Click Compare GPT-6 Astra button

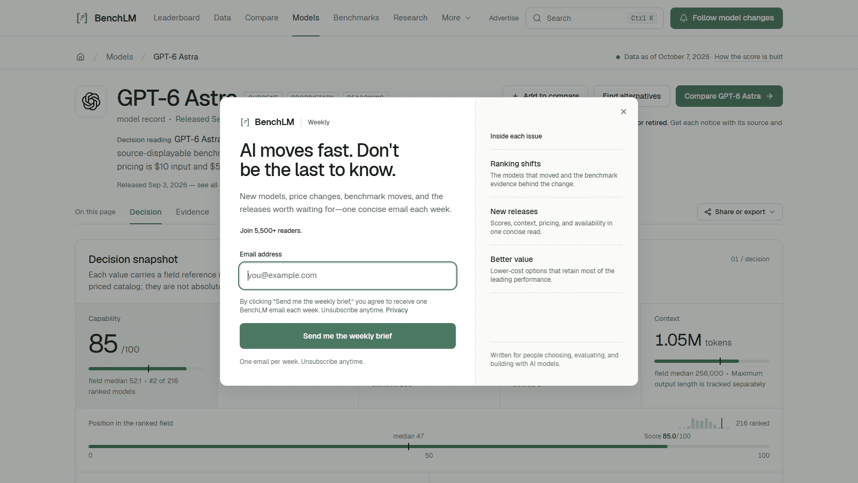point(729,96)
